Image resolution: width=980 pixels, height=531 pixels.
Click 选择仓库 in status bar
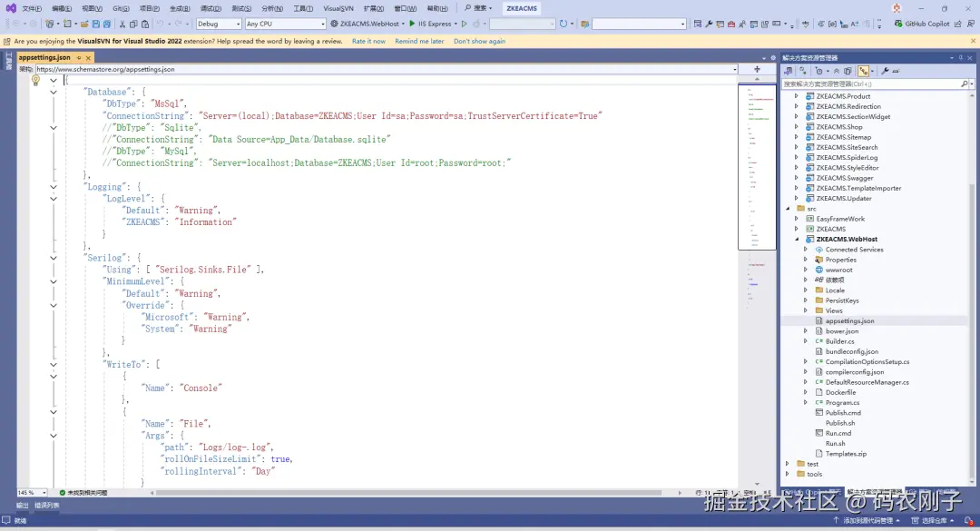933,520
